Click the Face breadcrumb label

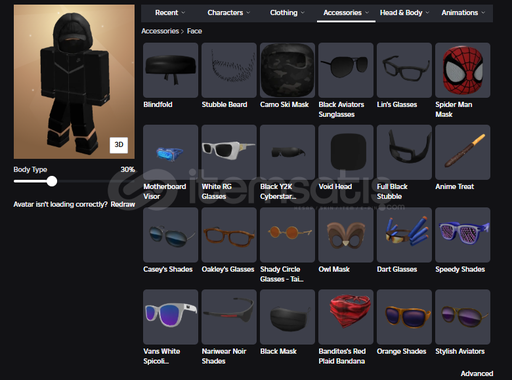[194, 31]
